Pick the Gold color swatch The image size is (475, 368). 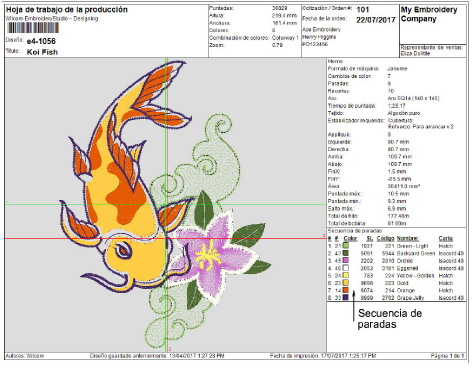[x=346, y=283]
